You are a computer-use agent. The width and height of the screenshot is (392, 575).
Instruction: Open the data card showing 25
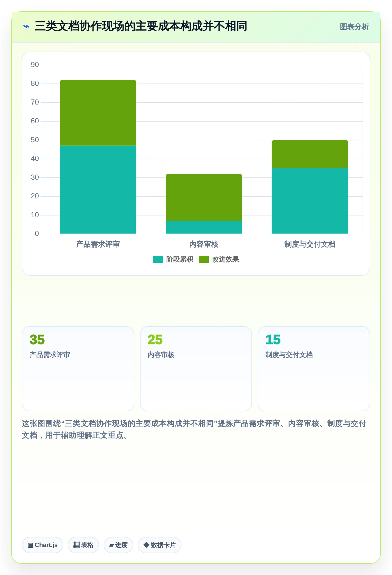pyautogui.click(x=196, y=368)
